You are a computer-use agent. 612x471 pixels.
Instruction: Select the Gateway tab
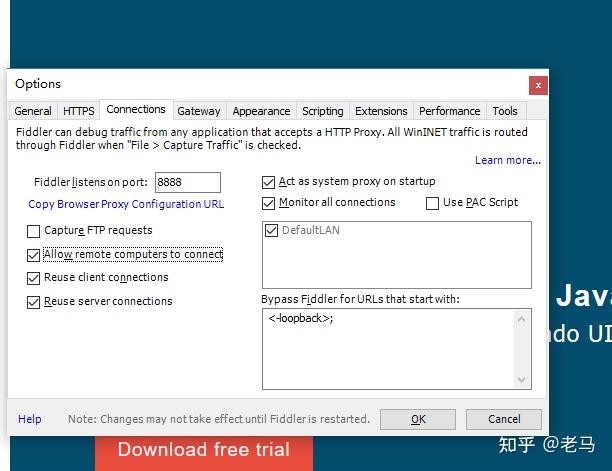pos(199,111)
